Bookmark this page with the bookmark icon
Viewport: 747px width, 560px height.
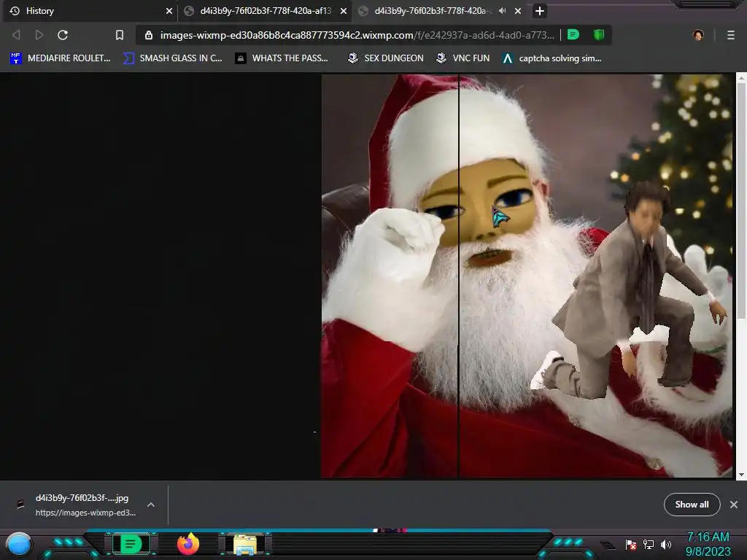[120, 35]
